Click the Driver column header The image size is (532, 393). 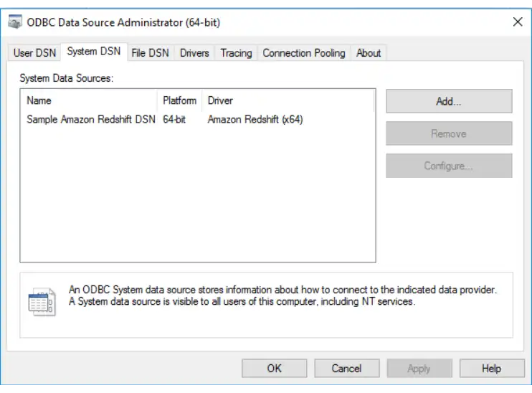point(287,100)
